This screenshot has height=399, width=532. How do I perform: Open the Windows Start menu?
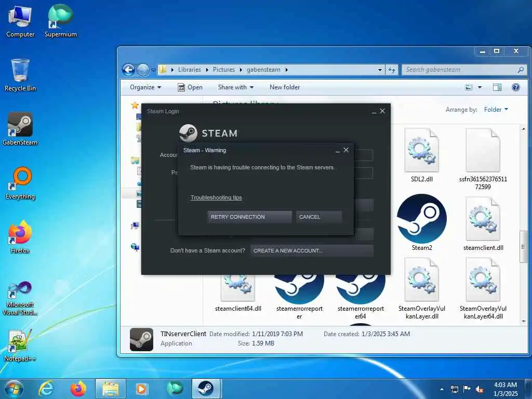click(x=14, y=389)
